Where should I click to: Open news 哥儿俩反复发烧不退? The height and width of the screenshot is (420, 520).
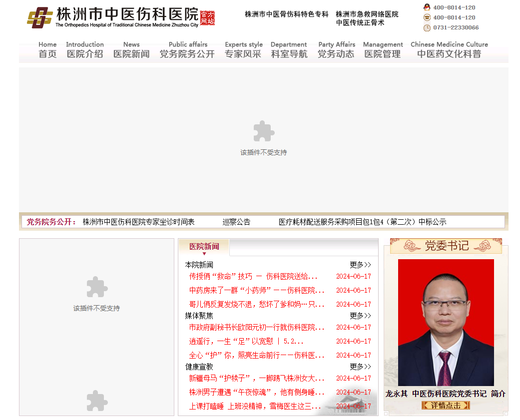point(257,304)
